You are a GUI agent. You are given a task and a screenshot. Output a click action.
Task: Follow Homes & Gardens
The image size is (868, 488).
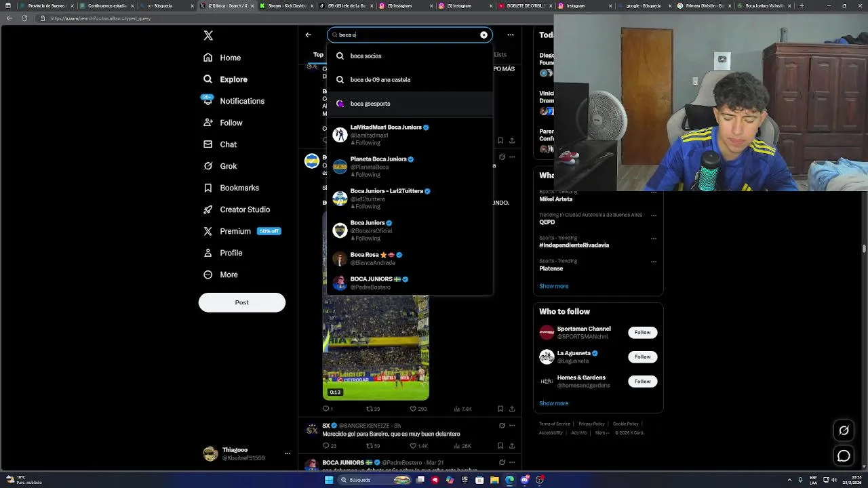point(642,381)
